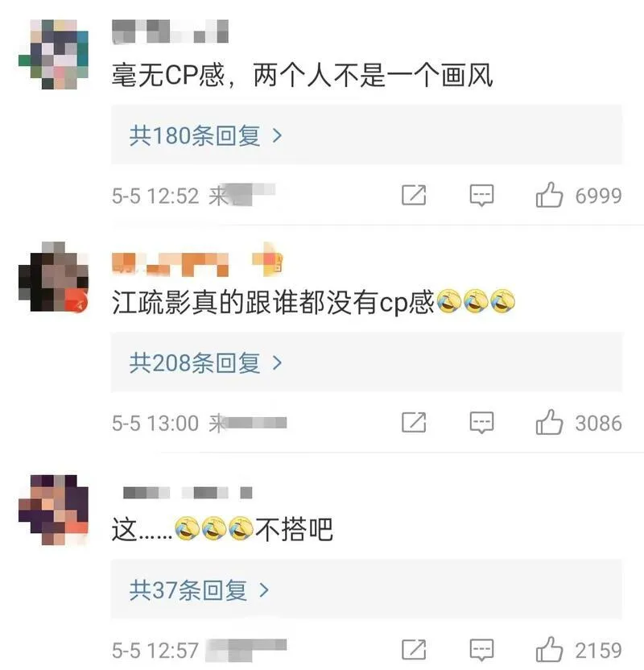
Task: Like the comment with 2159 likes
Action: click(x=549, y=650)
